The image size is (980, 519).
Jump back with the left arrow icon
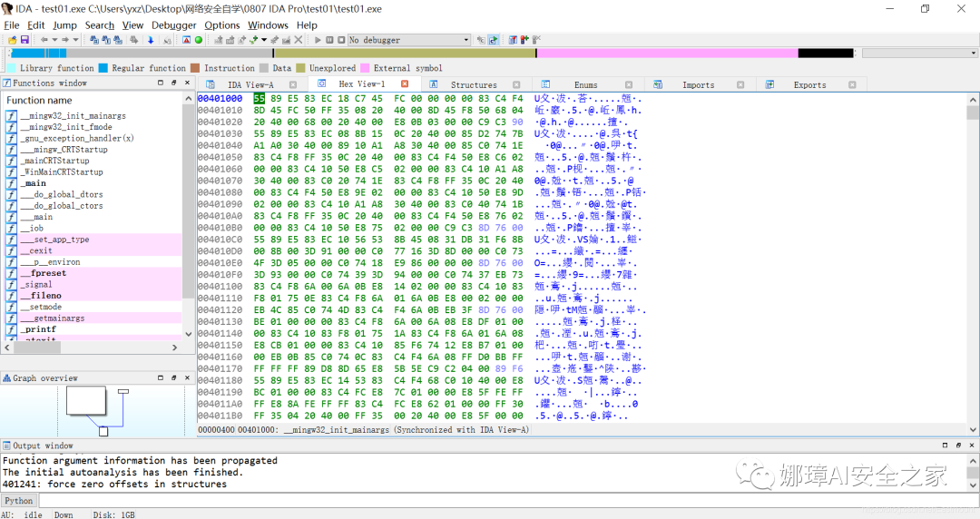click(x=44, y=40)
